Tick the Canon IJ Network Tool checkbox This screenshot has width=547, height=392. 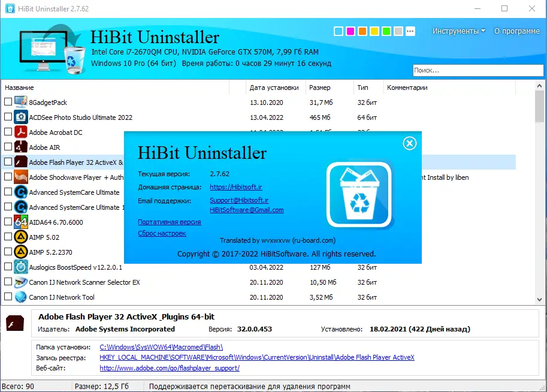8,297
